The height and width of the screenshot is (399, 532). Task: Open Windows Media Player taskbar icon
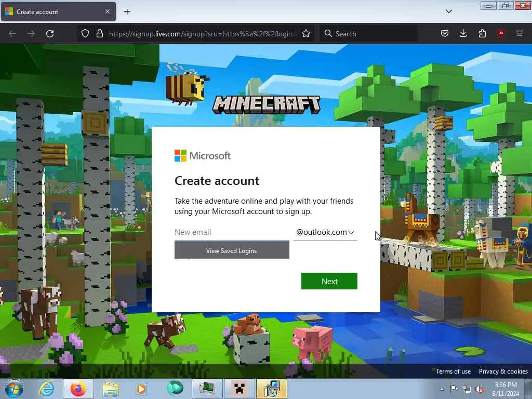(141, 389)
